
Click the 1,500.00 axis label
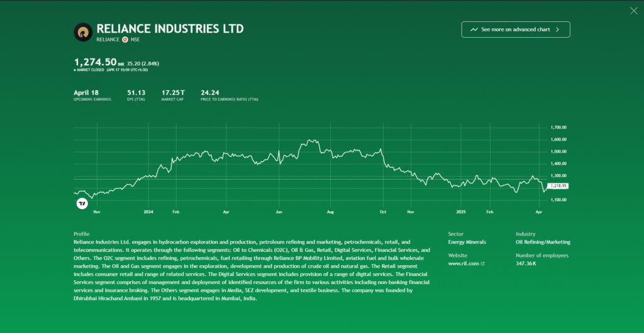tap(558, 152)
